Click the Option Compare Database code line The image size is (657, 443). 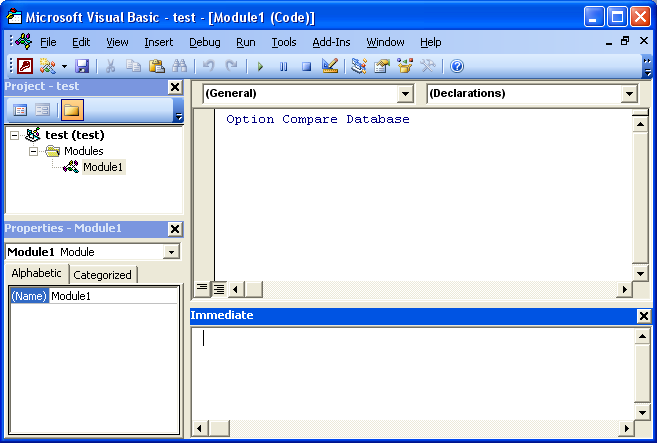click(x=318, y=119)
